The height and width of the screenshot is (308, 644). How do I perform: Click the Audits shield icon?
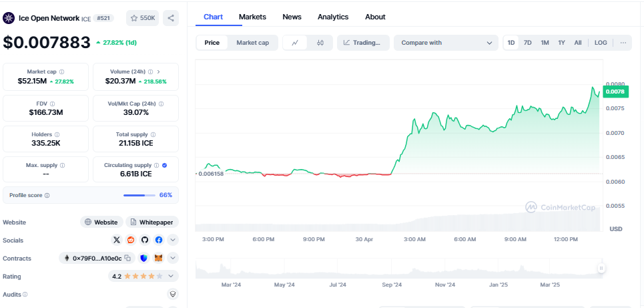coord(173,294)
